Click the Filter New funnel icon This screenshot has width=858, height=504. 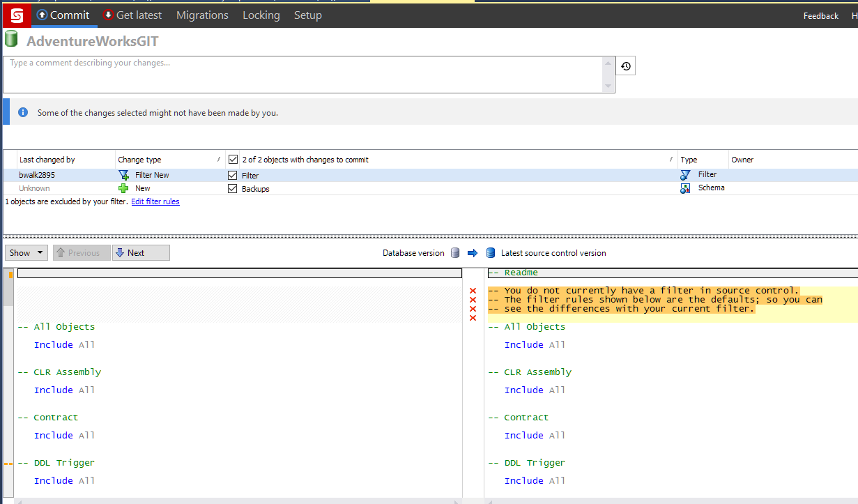(124, 176)
